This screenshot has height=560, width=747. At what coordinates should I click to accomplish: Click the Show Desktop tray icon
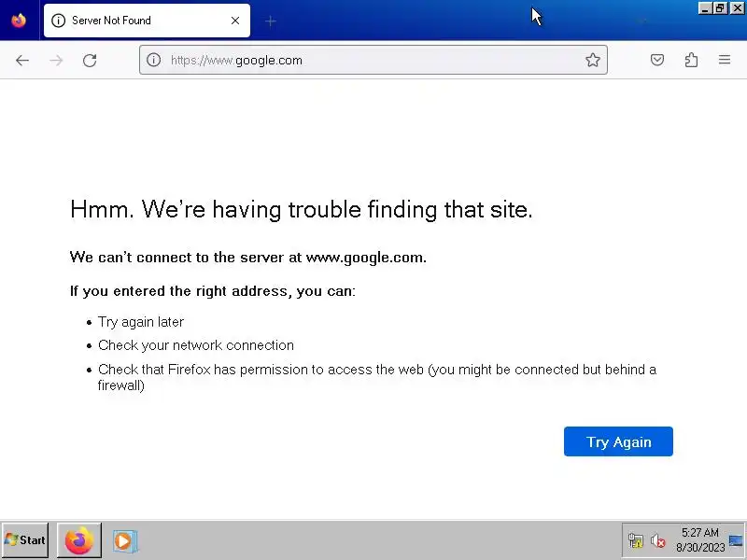coord(736,540)
